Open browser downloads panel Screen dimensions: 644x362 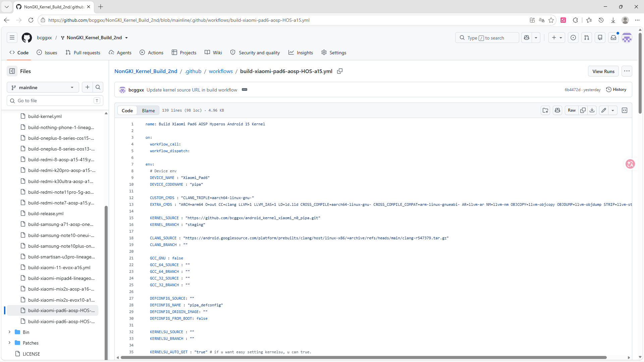click(613, 20)
